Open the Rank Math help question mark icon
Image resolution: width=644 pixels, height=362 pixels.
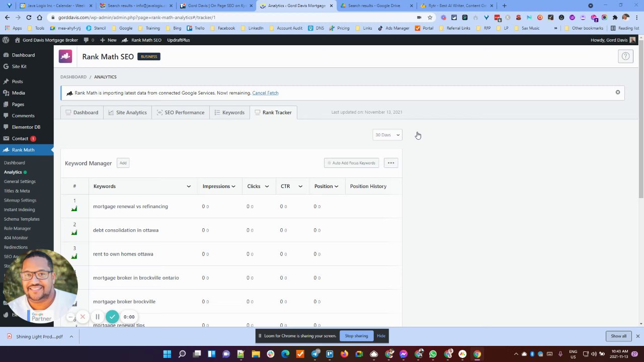point(625,56)
